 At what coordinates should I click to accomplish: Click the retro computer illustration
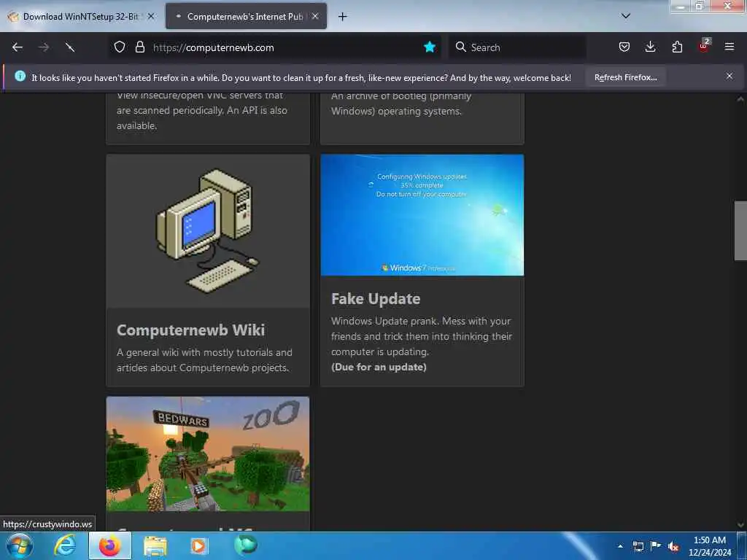tap(208, 231)
